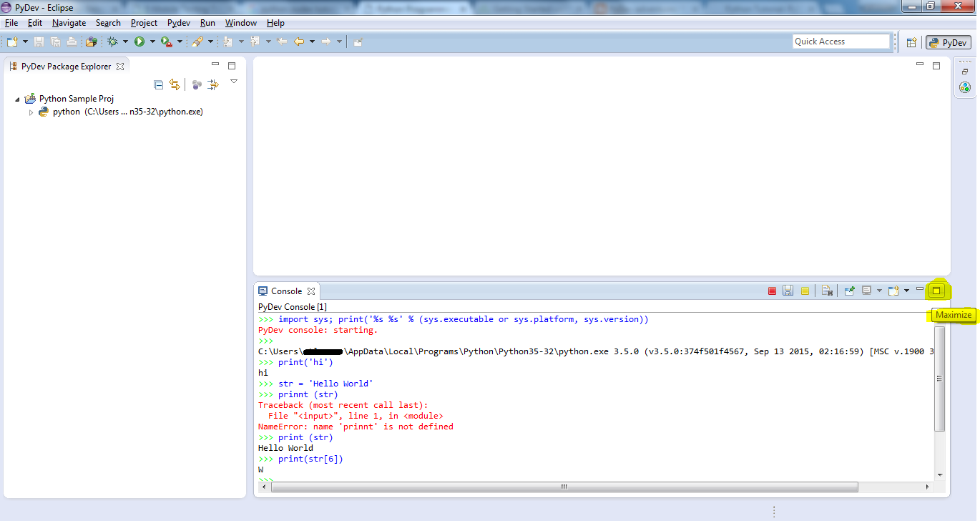
Task: Minimize the Console view
Action: tap(920, 289)
